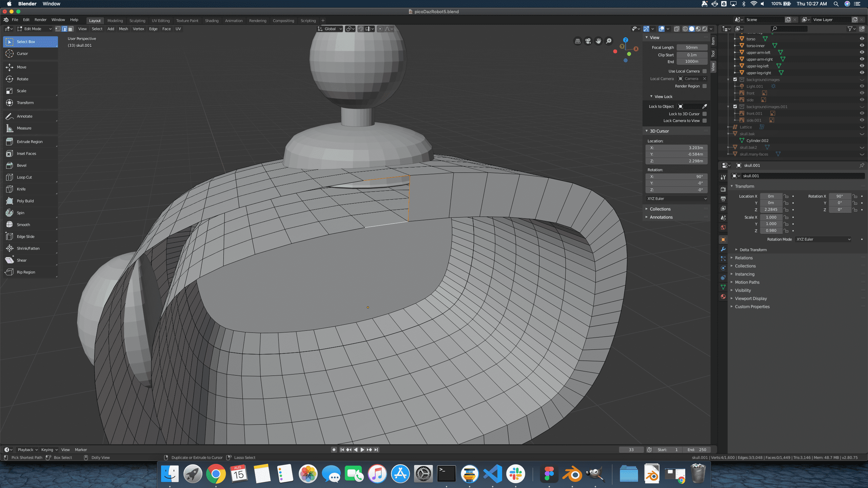Open cursor XYZ Euler rotation dropdown
The image size is (868, 488).
[676, 199]
